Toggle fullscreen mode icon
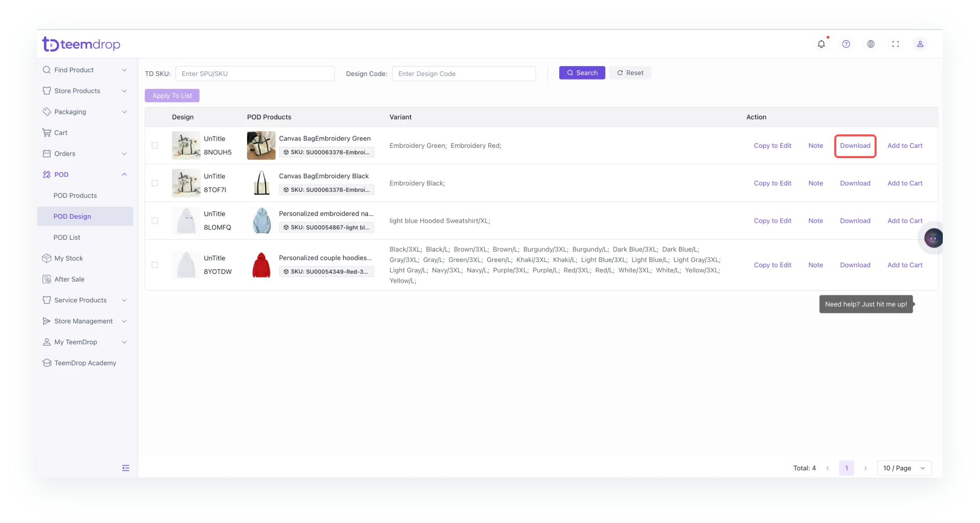This screenshot has height=523, width=980. pos(895,44)
